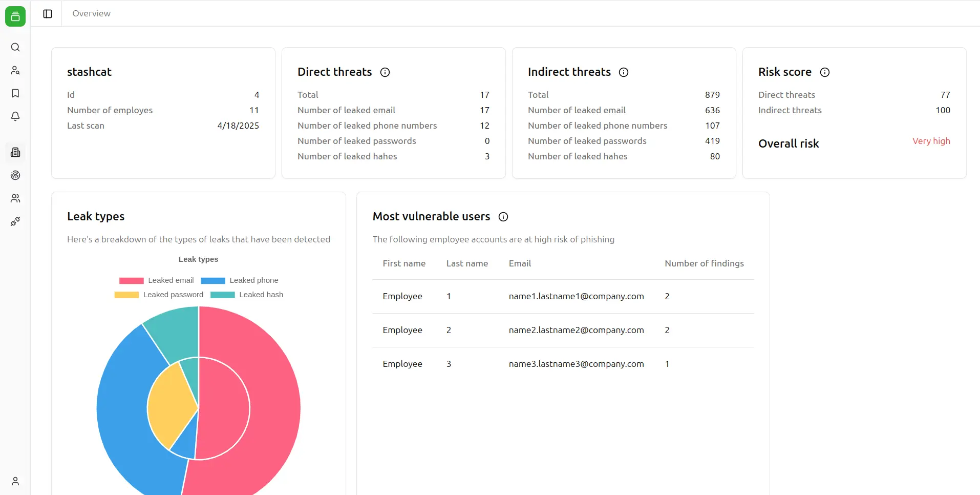Open the profile icon at sidebar bottom
Viewport: 980px width, 495px height.
(15, 481)
